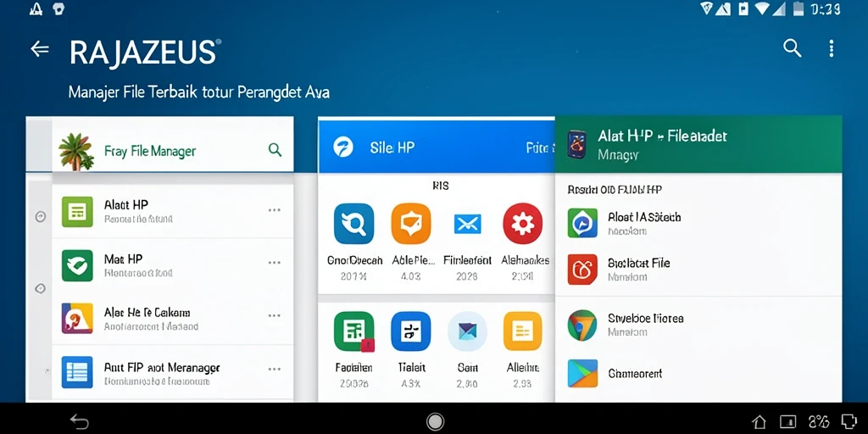Select the first round marker beside Alat HP
Screen dimensions: 868x434
[41, 216]
